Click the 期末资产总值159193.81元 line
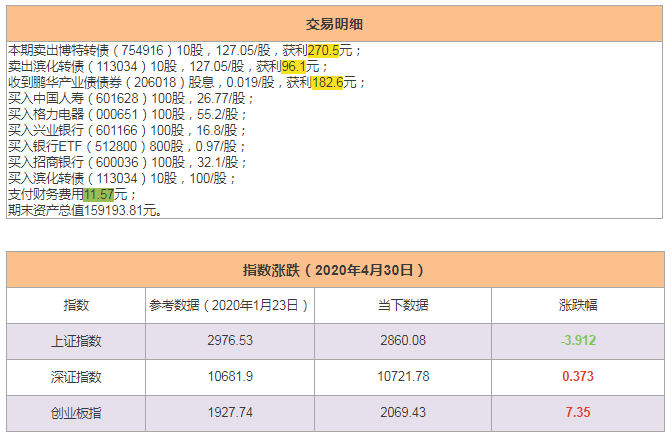This screenshot has width=672, height=441. pos(85,210)
